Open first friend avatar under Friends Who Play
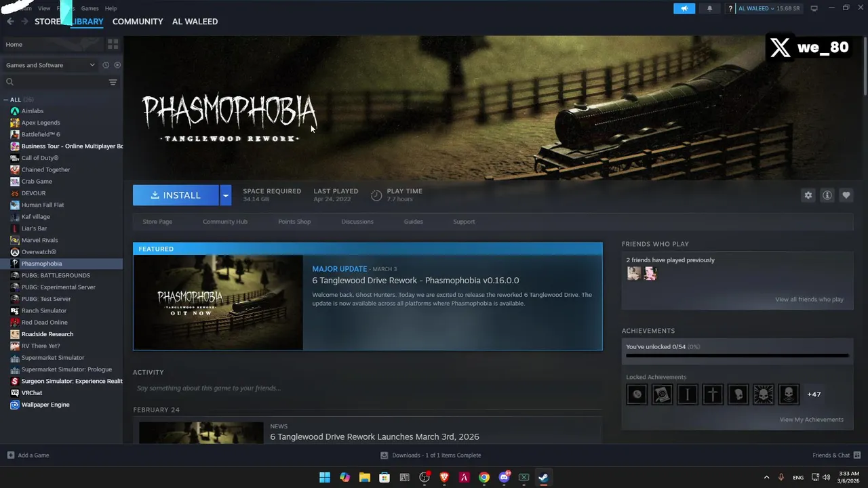 point(634,274)
